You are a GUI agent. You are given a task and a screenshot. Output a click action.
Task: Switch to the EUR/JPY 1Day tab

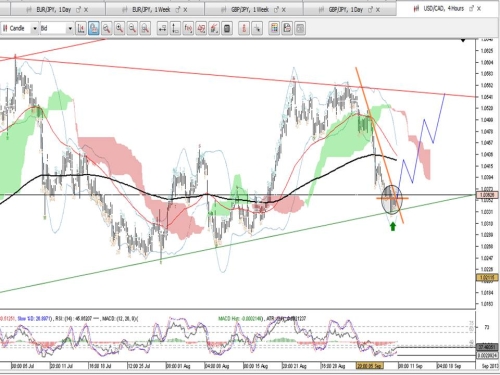(x=53, y=10)
